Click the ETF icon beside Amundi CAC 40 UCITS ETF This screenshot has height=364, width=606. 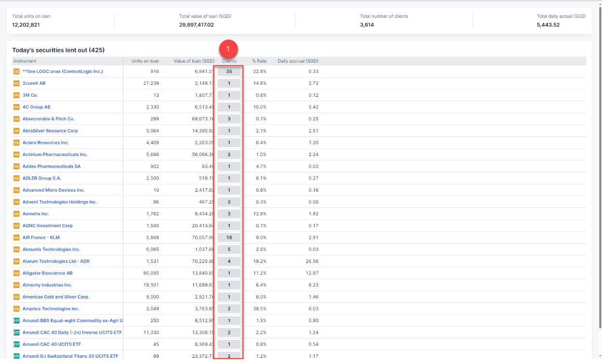(16, 344)
